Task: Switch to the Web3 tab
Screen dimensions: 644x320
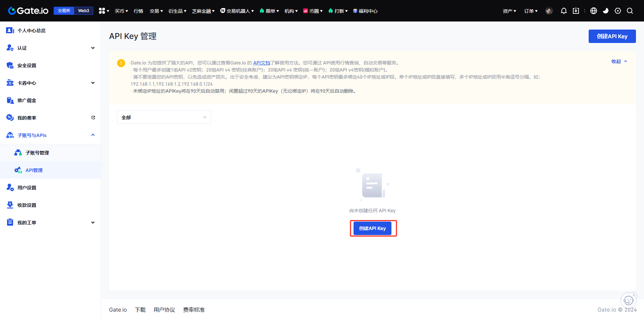Action: (84, 11)
